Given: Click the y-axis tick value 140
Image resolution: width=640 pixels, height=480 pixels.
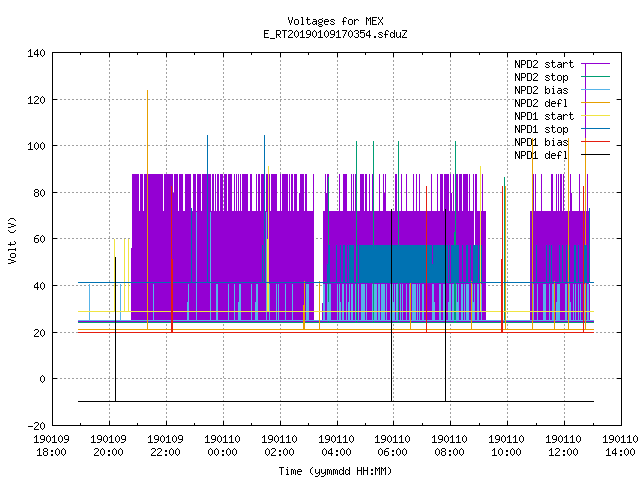Looking at the screenshot, I should point(36,53).
